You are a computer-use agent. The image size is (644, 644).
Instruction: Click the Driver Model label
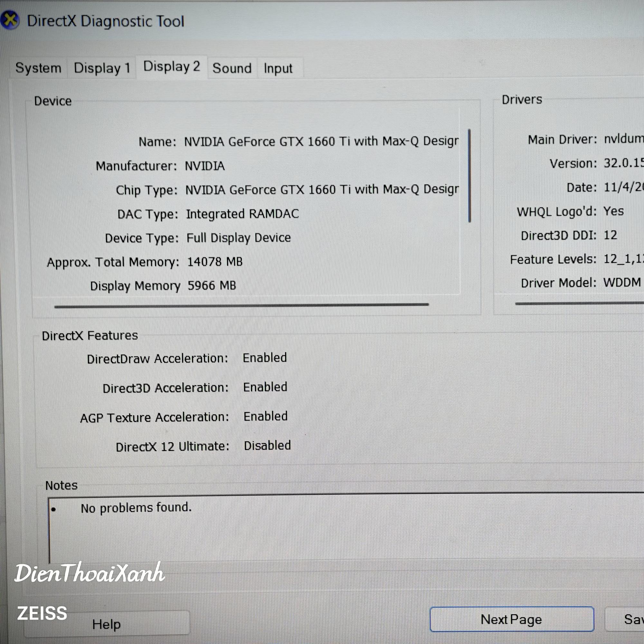[x=559, y=283]
